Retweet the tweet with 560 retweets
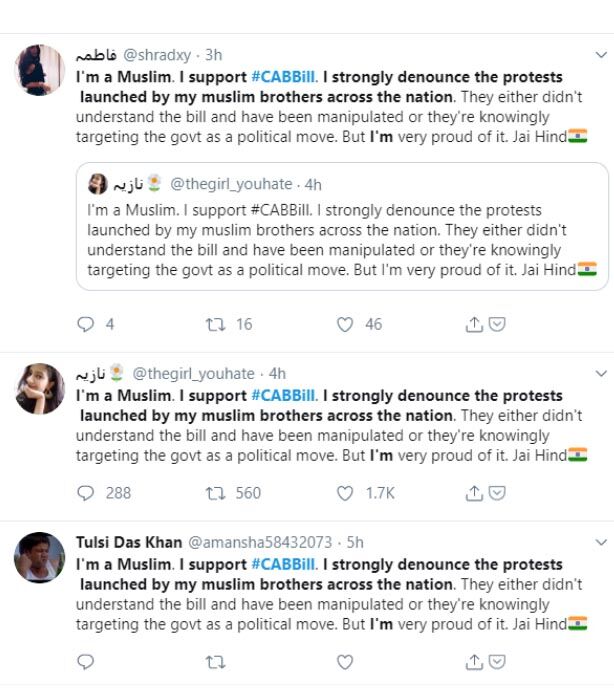Viewport: 614px width, 691px height. click(x=213, y=493)
